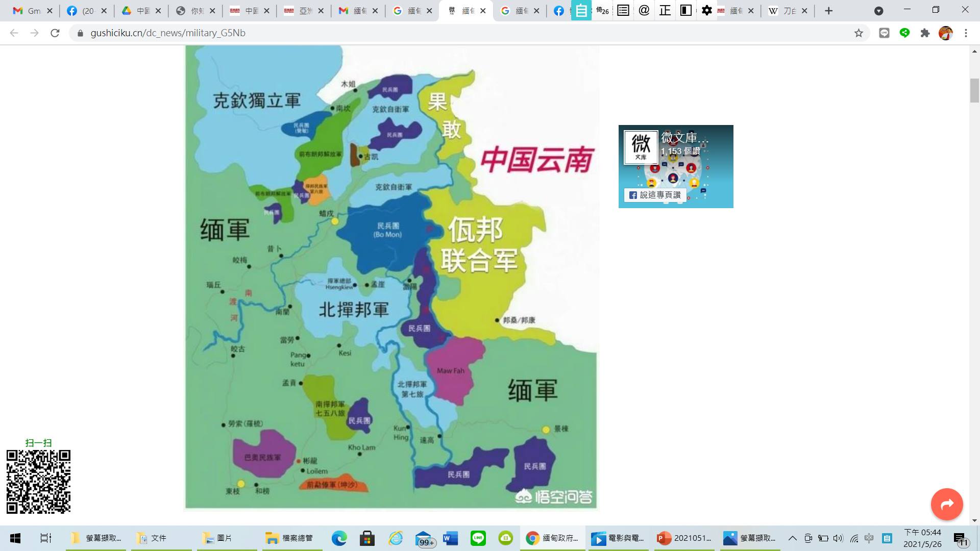The height and width of the screenshot is (551, 980).
Task: Open LINE from the taskbar
Action: click(478, 538)
